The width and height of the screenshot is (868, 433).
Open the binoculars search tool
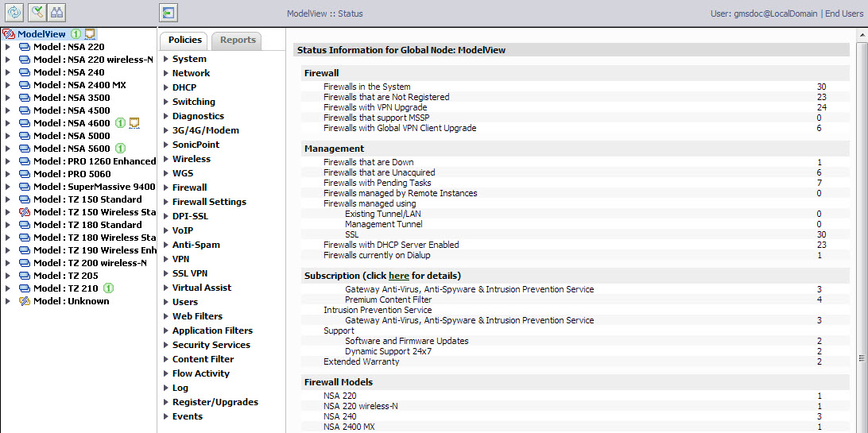56,12
